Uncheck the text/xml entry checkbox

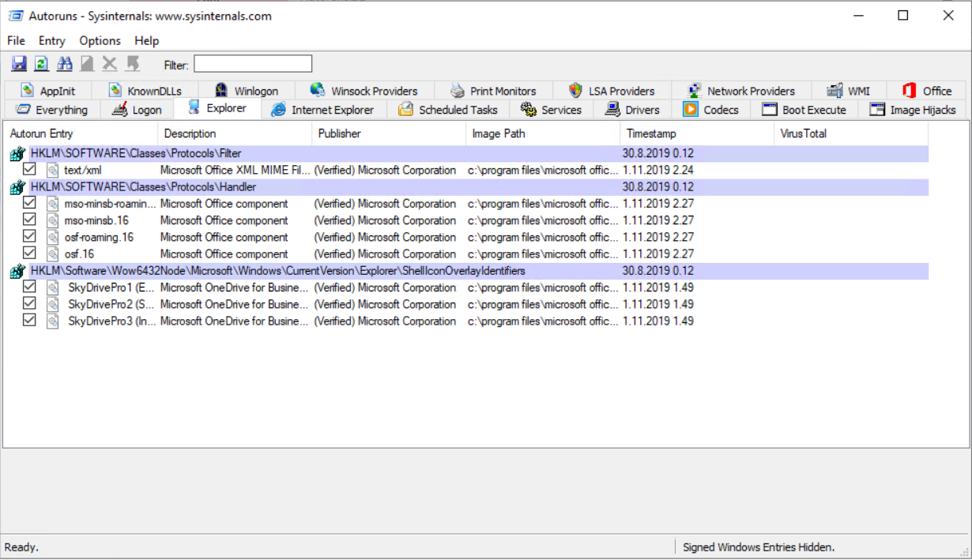point(29,169)
